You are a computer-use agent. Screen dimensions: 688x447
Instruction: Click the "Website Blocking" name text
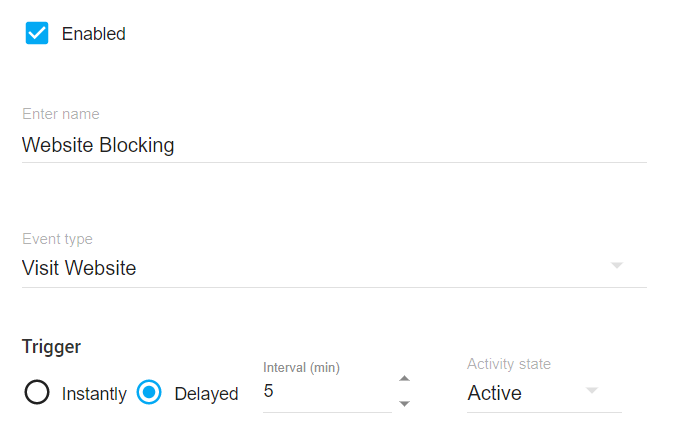pos(98,145)
